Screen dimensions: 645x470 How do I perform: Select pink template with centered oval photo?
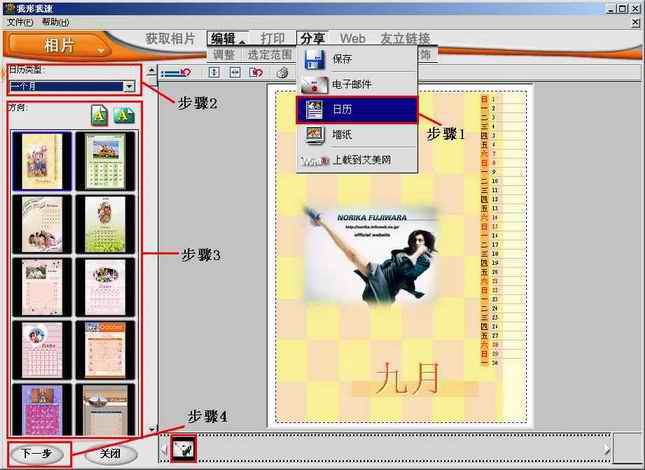[x=105, y=287]
